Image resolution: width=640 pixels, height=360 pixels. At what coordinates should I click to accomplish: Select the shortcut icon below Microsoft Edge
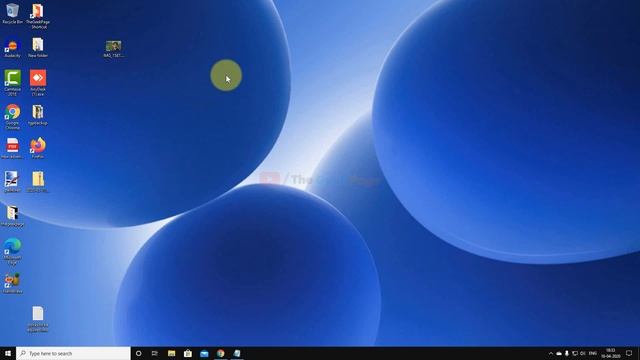coord(12,283)
